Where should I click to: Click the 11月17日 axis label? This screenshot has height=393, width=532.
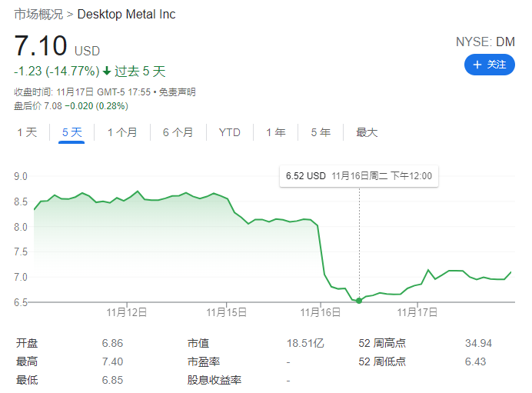click(x=417, y=312)
